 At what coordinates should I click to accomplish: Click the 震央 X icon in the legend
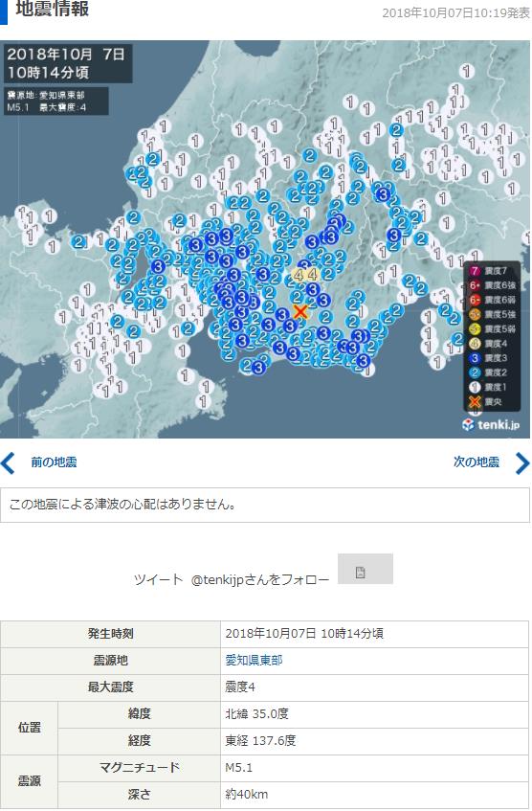[x=475, y=402]
